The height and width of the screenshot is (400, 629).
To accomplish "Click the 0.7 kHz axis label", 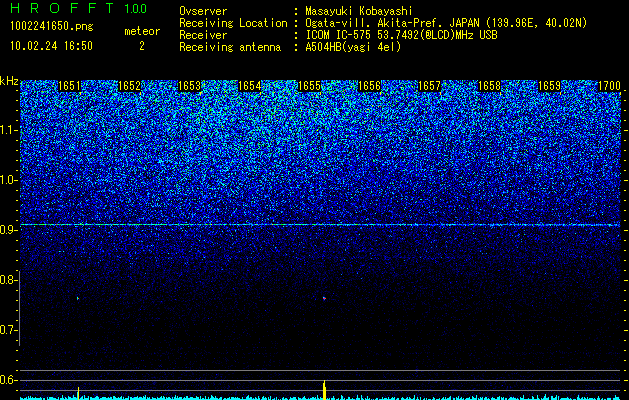I will (x=7, y=330).
